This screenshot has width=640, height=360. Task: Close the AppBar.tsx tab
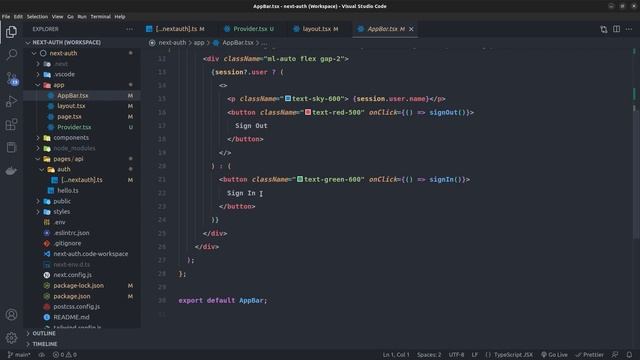pos(411,29)
